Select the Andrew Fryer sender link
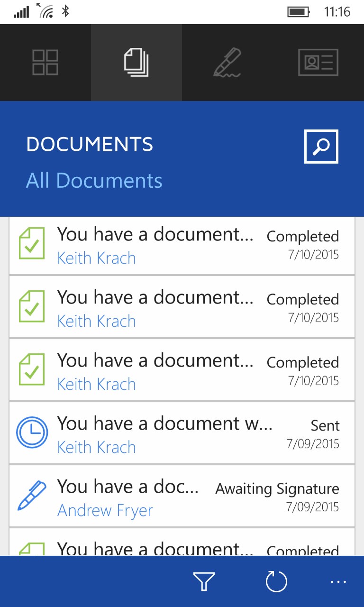364x607 pixels. (105, 511)
